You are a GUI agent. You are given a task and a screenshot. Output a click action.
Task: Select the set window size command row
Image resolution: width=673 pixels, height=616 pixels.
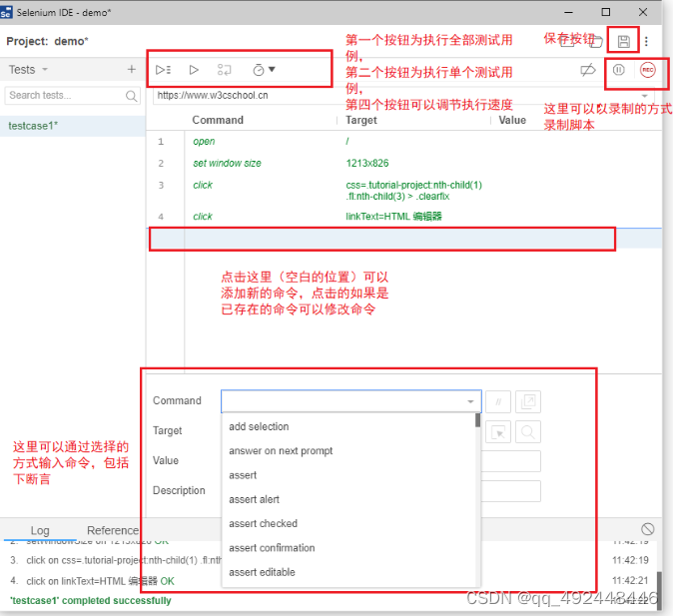(x=403, y=163)
